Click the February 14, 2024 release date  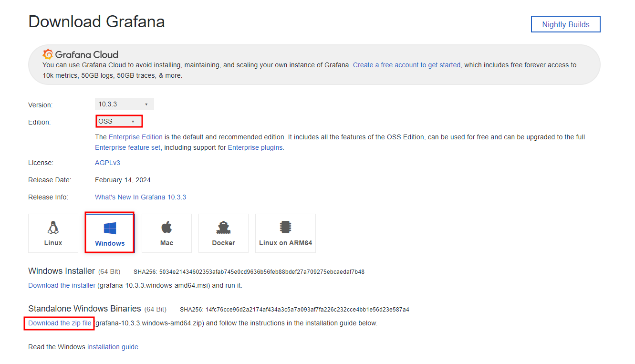(x=123, y=180)
